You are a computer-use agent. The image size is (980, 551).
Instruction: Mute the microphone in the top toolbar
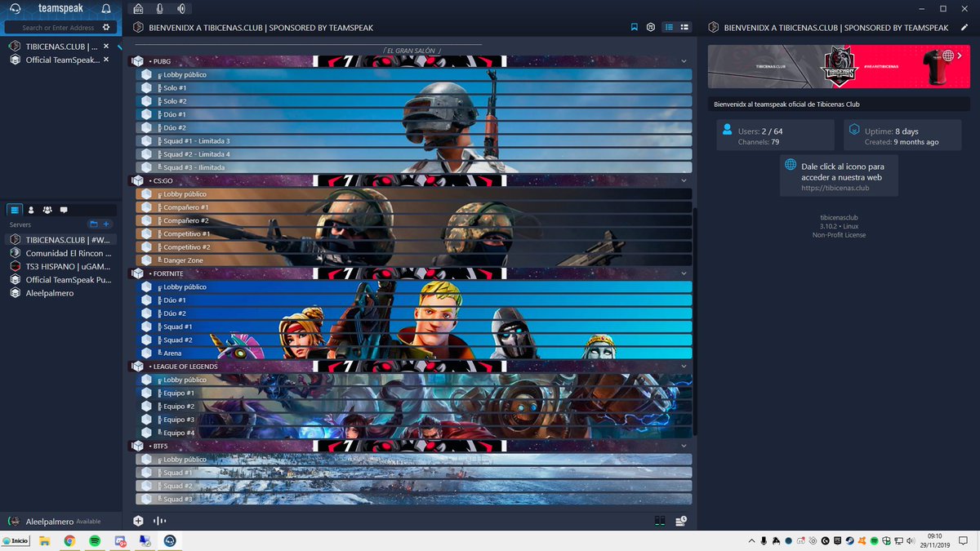coord(159,9)
